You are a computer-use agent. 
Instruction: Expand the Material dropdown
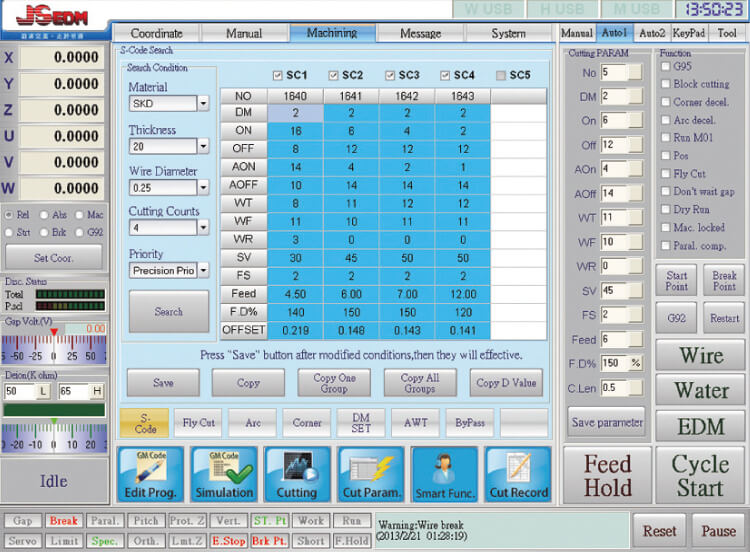tap(203, 103)
